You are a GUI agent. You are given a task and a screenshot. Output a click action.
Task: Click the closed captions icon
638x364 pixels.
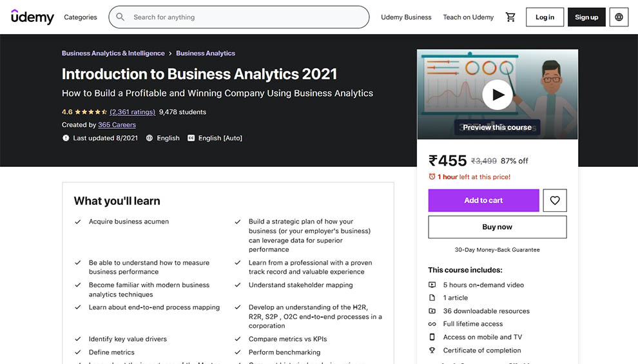(191, 139)
